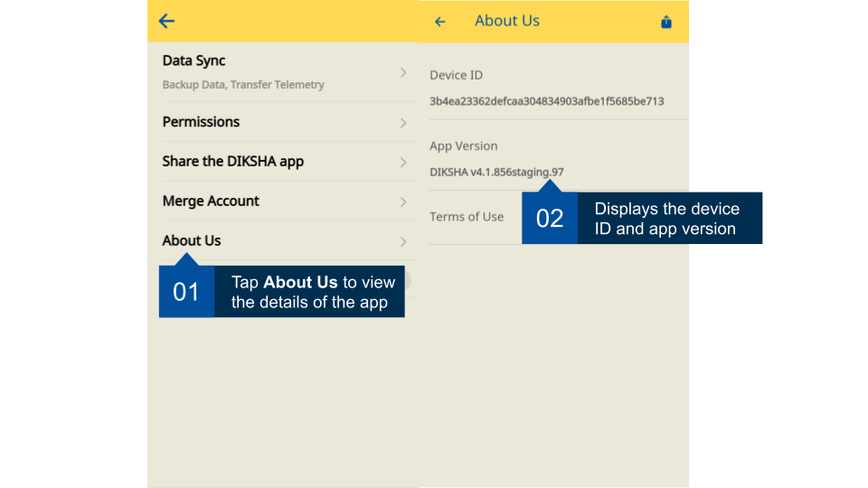
Task: Select the Merge Account label
Action: 211,202
